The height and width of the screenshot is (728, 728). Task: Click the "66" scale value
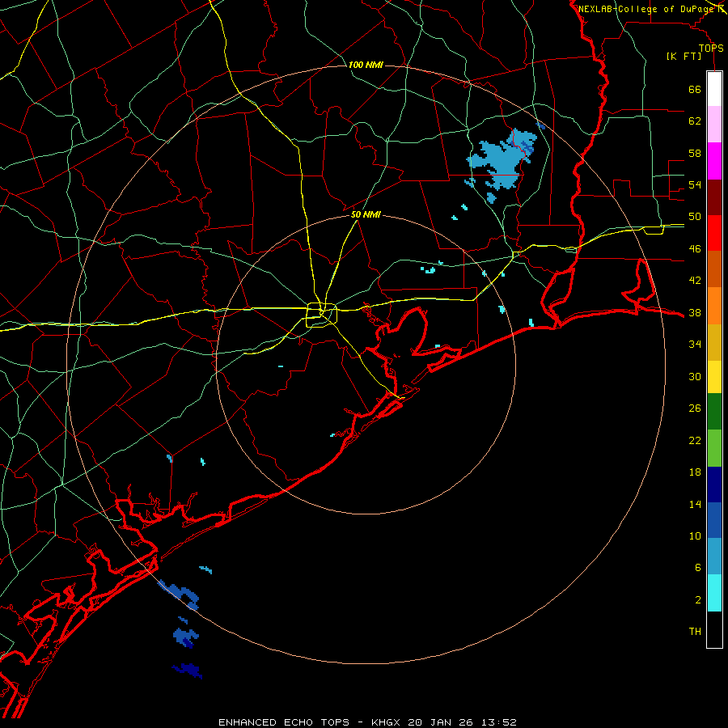pyautogui.click(x=695, y=89)
